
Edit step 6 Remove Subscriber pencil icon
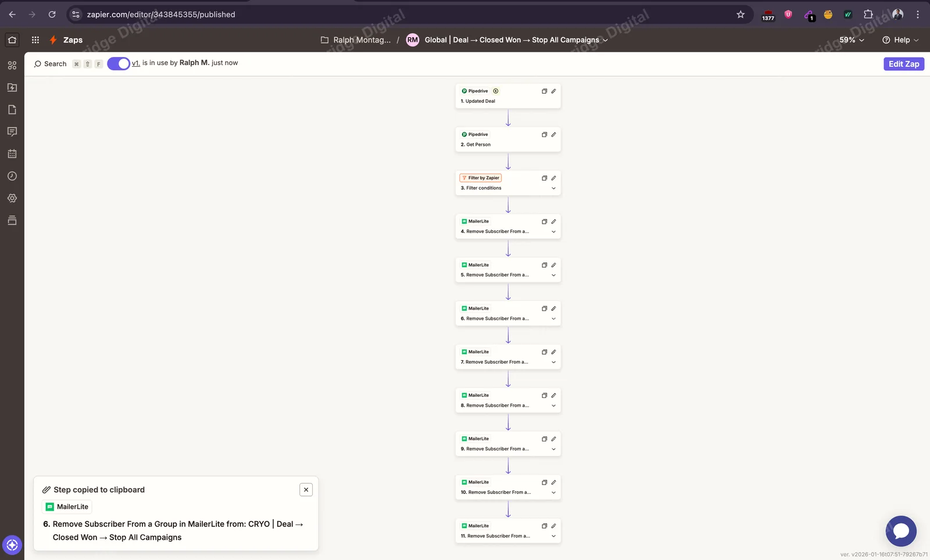(x=553, y=308)
